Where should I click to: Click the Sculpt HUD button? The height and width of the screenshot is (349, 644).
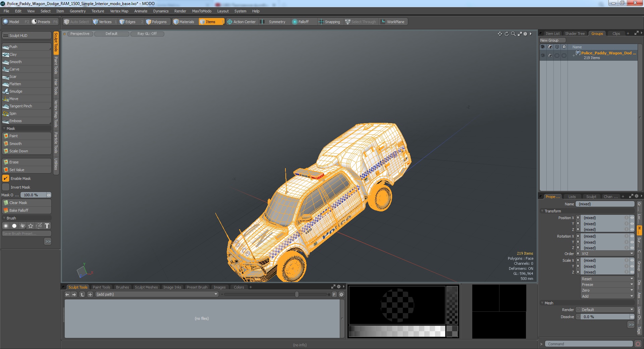(x=26, y=36)
